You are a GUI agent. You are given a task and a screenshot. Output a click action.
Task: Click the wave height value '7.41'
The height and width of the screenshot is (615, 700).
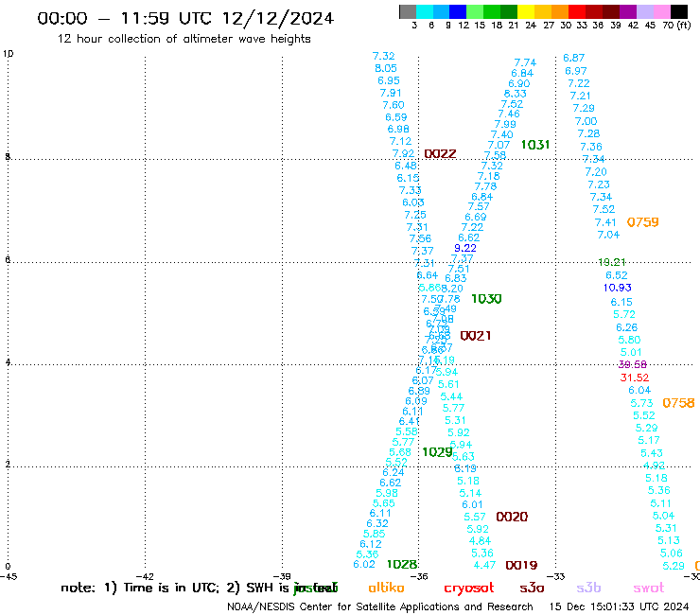[605, 222]
